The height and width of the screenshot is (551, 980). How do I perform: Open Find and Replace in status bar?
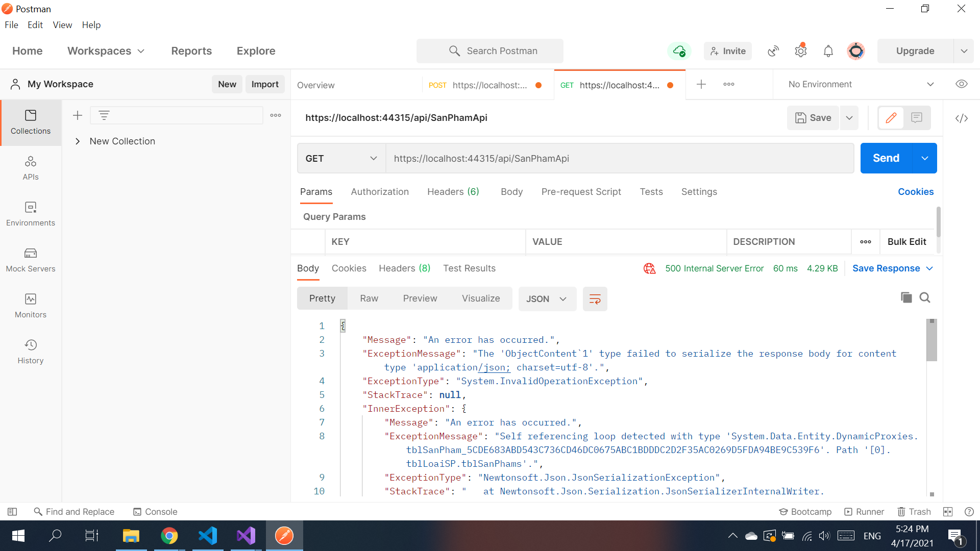click(75, 512)
